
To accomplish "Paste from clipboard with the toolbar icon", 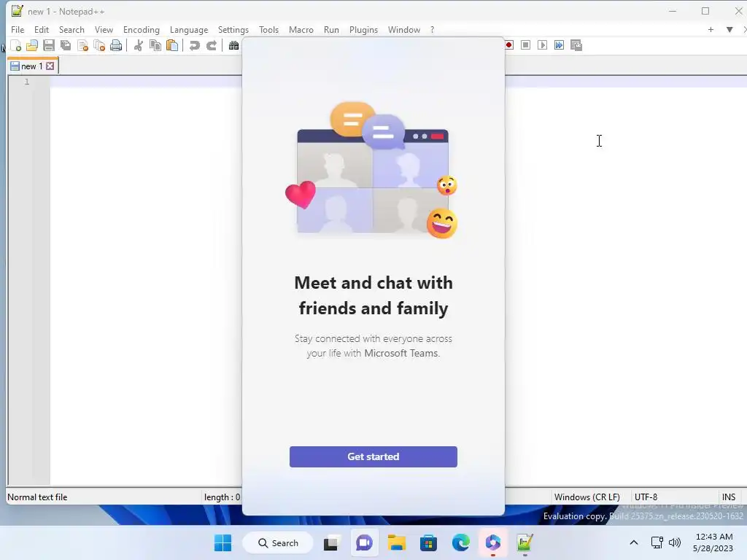I will (172, 46).
